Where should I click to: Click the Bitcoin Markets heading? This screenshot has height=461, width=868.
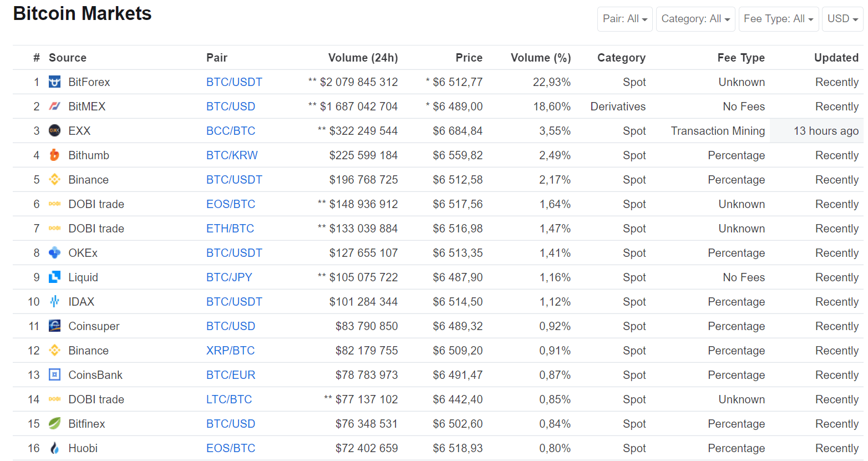click(82, 13)
